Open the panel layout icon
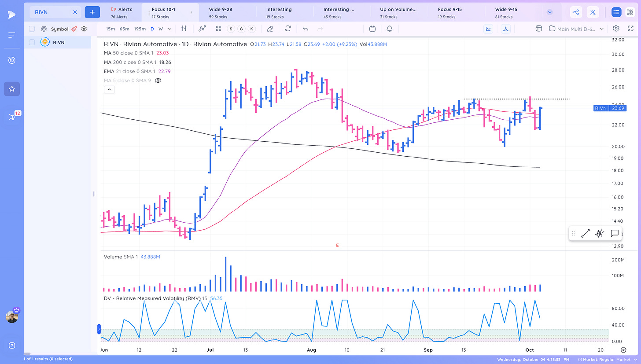The width and height of the screenshot is (641, 364). [538, 29]
